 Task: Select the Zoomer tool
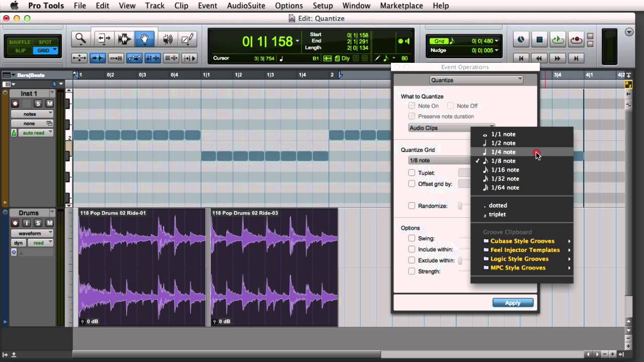click(x=80, y=39)
